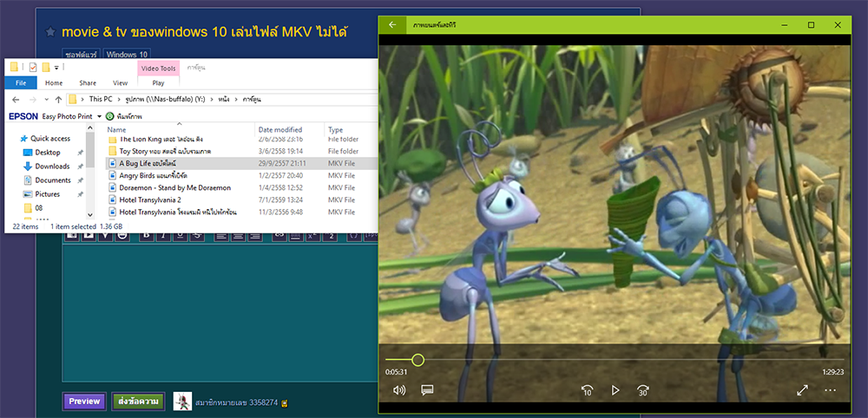868x418 pixels.
Task: Mute volume in the video player
Action: [398, 390]
